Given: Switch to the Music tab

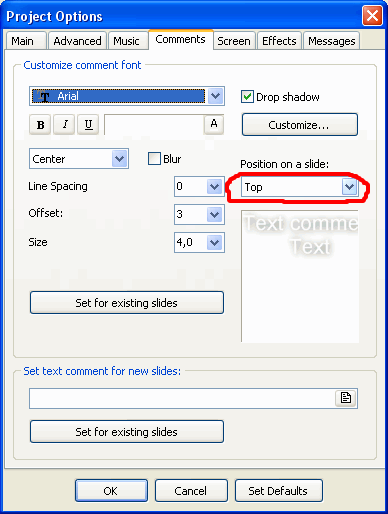Looking at the screenshot, I should click(x=126, y=41).
